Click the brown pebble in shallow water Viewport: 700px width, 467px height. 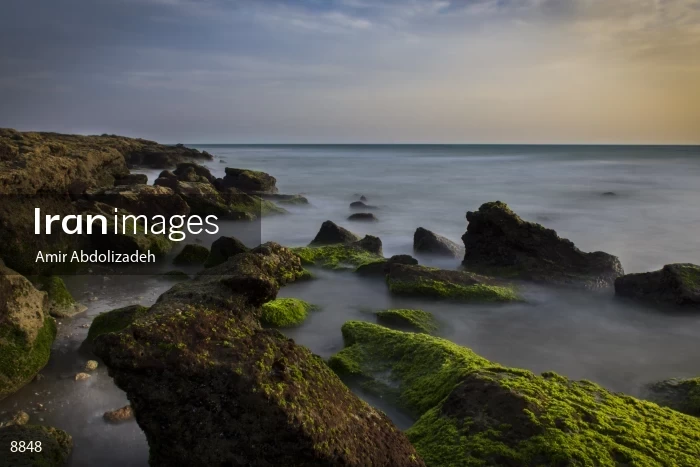pos(119,414)
